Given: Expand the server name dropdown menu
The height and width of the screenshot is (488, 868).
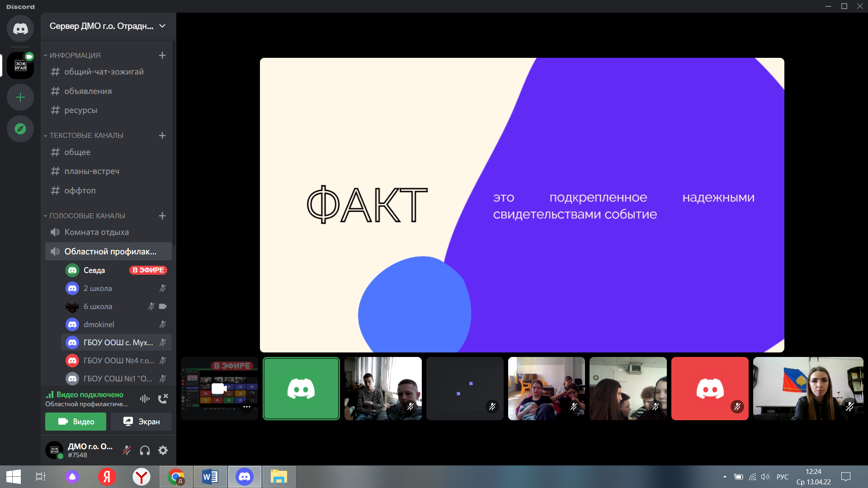Looking at the screenshot, I should click(162, 26).
